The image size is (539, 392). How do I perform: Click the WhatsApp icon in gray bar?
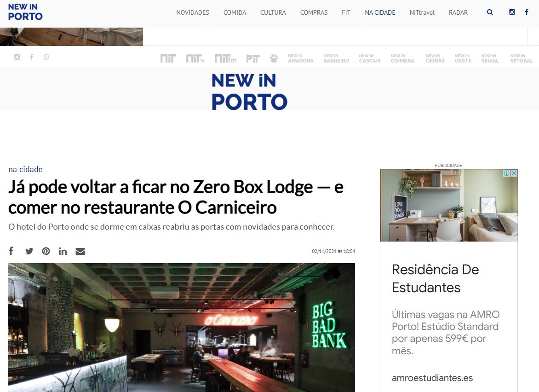(46, 57)
